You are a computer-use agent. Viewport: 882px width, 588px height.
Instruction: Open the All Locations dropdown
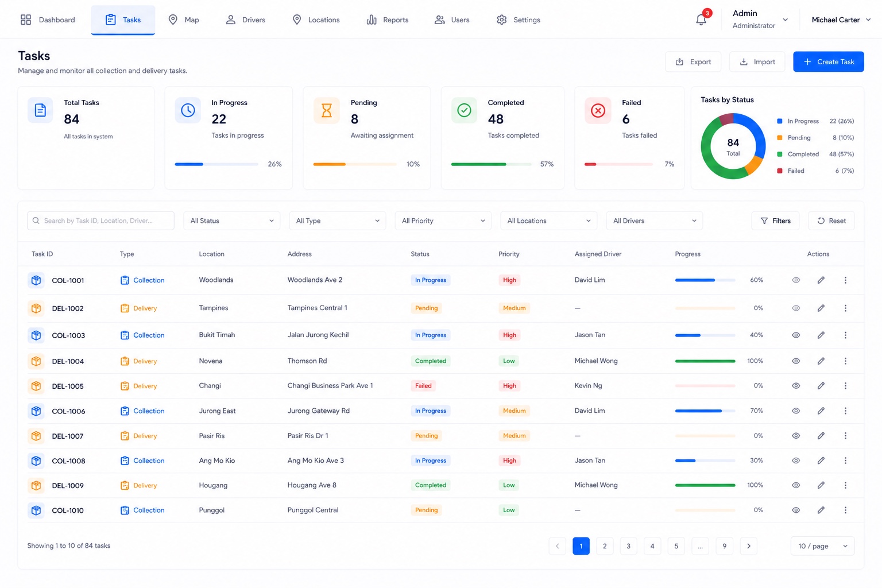click(x=549, y=220)
